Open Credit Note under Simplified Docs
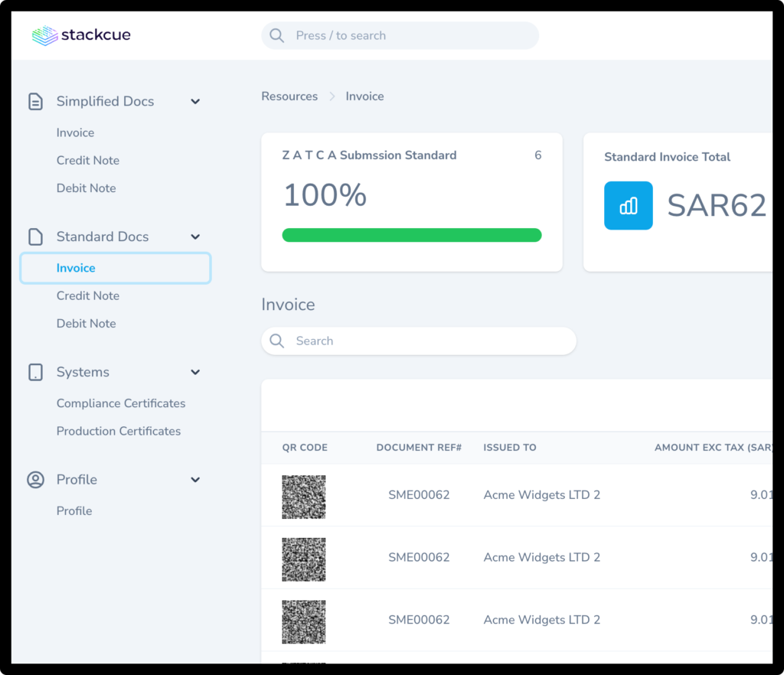 tap(87, 160)
